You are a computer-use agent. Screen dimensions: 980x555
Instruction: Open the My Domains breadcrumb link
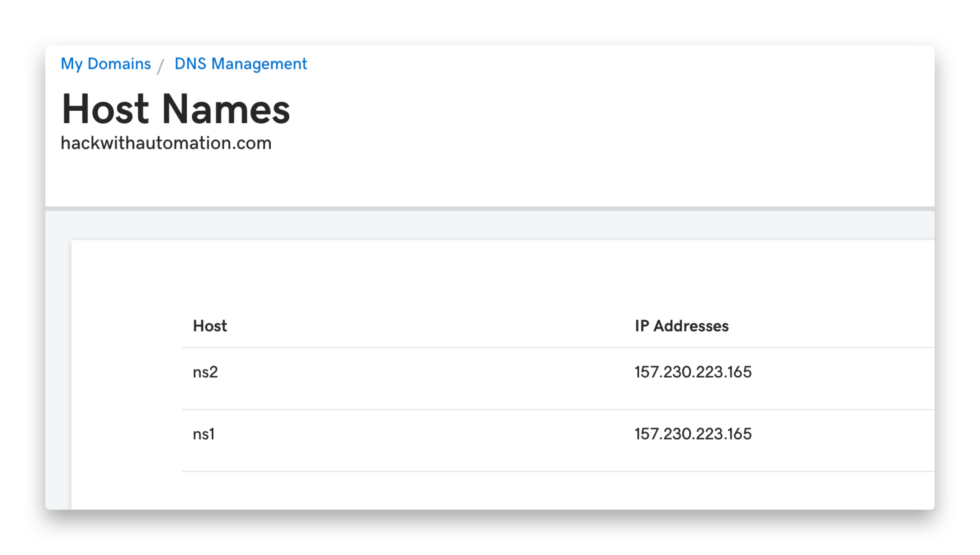point(106,64)
